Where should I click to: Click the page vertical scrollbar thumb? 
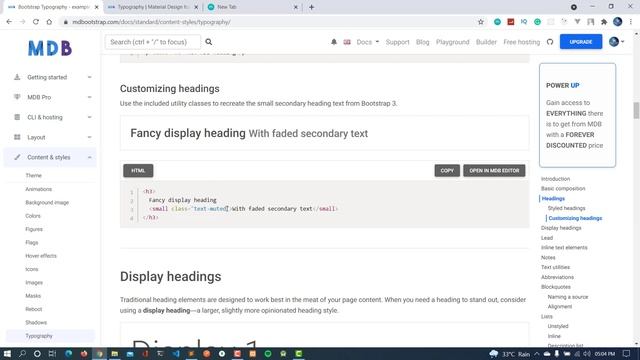(x=636, y=110)
